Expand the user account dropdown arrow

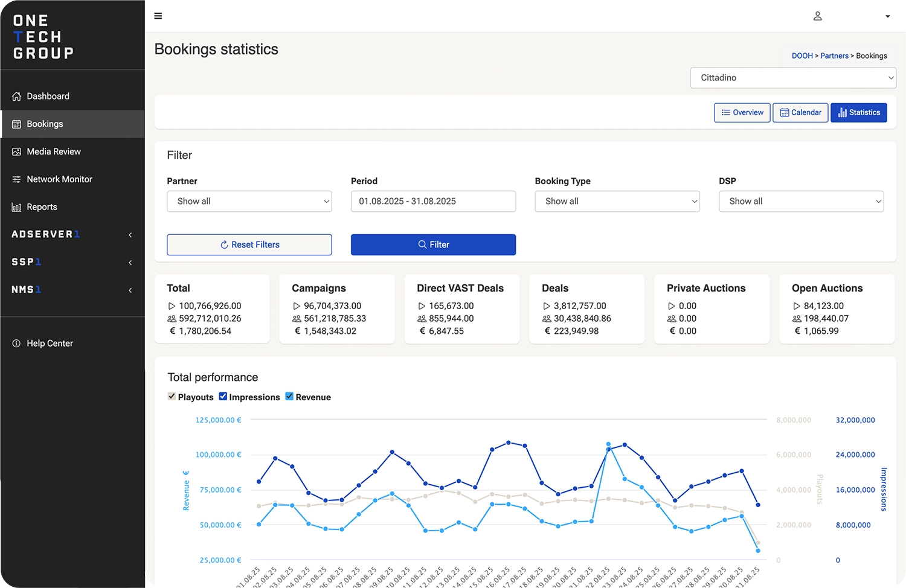887,17
